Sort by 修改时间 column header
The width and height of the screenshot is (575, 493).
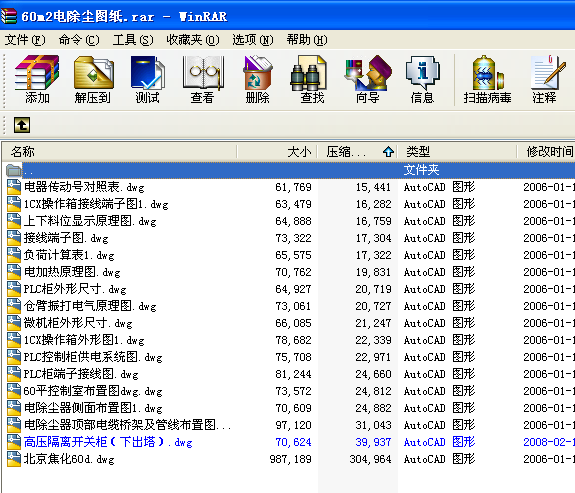tap(546, 151)
